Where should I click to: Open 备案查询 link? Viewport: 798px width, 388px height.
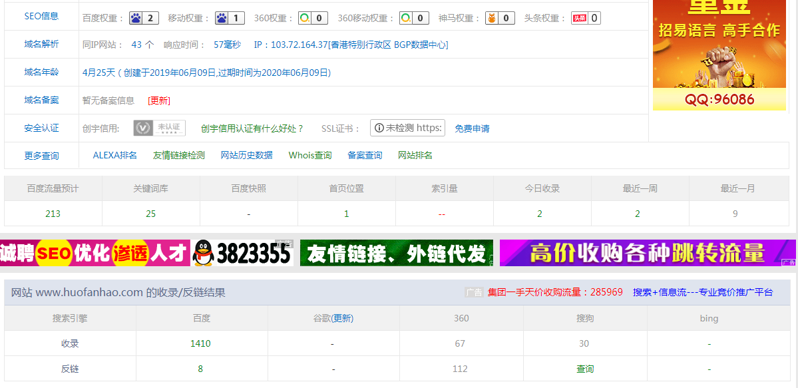(x=364, y=155)
